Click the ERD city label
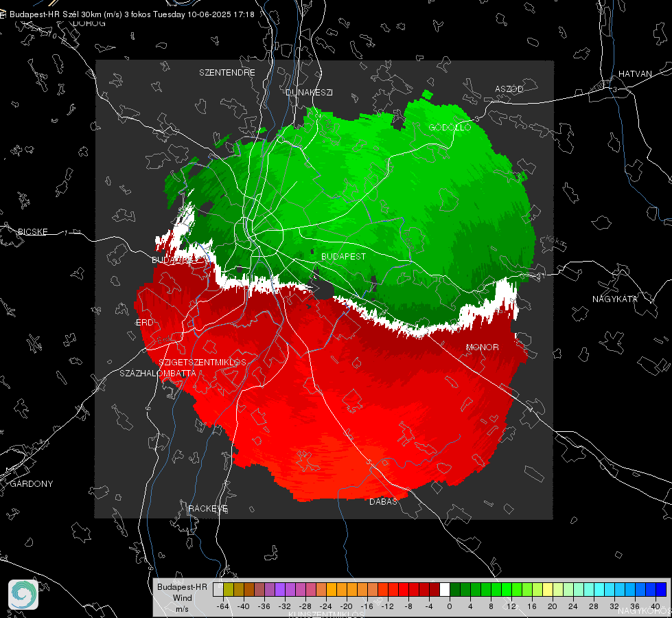 coord(144,323)
